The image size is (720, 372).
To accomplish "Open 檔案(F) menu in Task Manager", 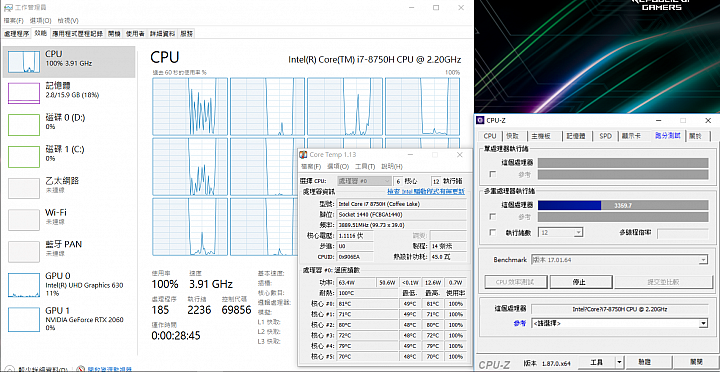I will pos(13,21).
